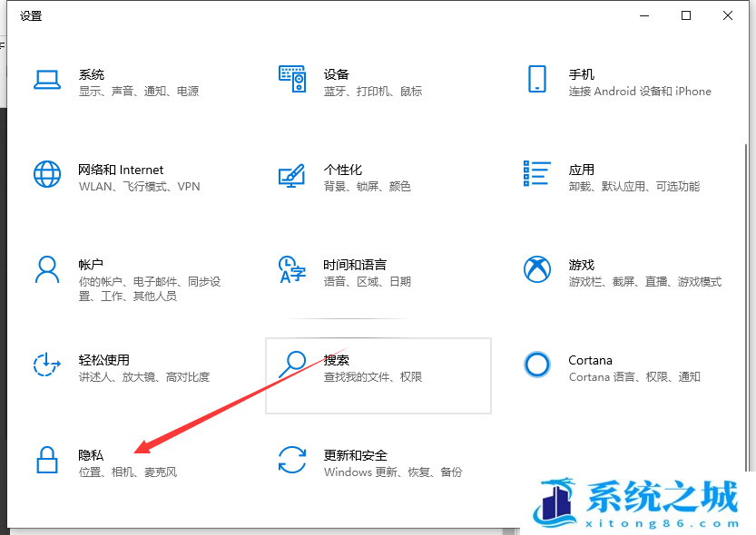Click the 时间和语言 icon
756x535 pixels.
pos(292,269)
